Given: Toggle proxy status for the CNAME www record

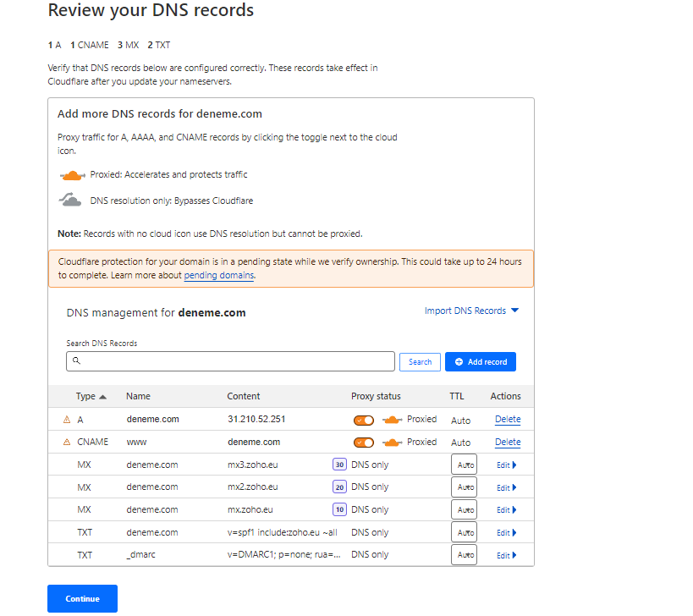Looking at the screenshot, I should coord(363,443).
